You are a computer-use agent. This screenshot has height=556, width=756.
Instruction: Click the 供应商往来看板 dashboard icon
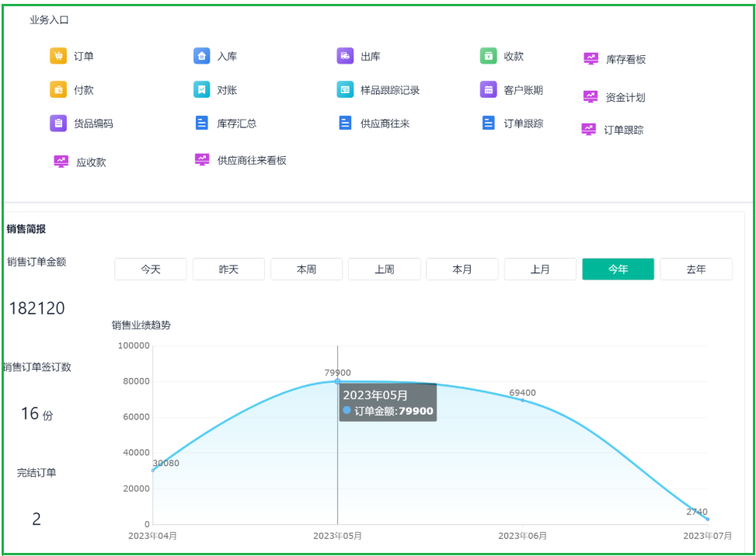[x=202, y=160]
